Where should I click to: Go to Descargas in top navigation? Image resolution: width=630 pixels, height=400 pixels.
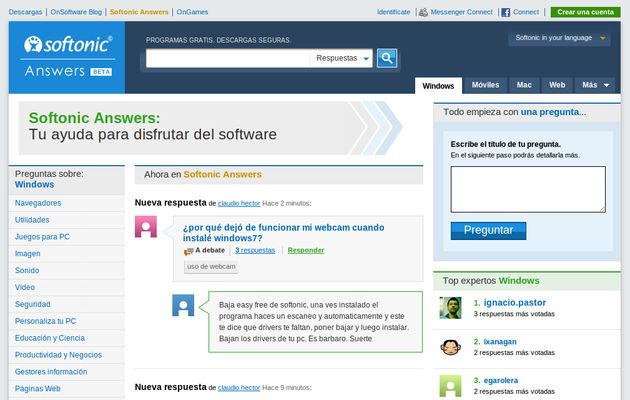25,12
